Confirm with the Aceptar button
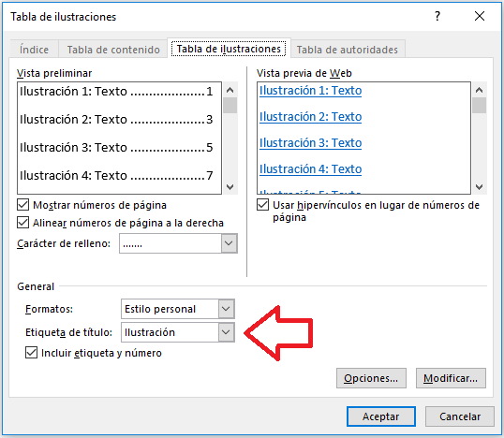The image size is (504, 438). pyautogui.click(x=381, y=416)
